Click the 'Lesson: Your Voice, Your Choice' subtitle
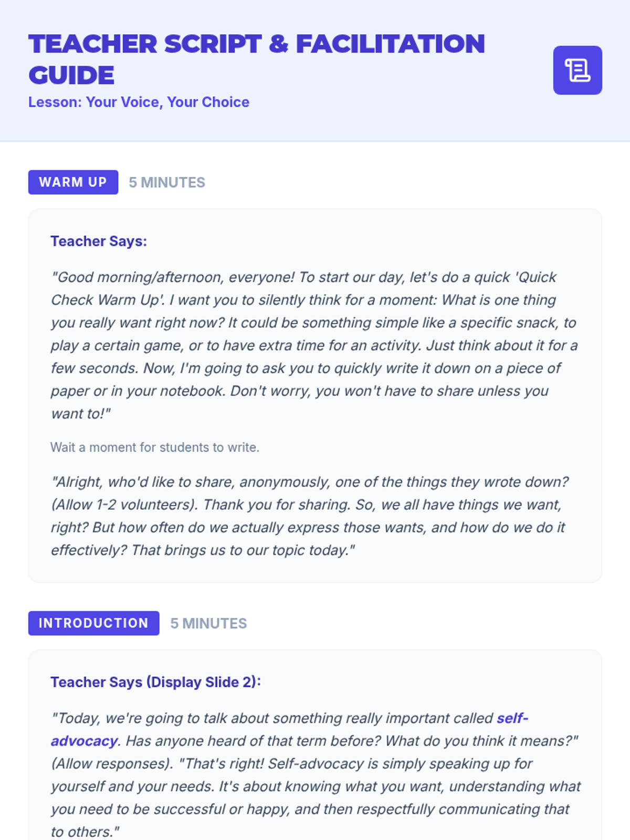 [x=139, y=102]
